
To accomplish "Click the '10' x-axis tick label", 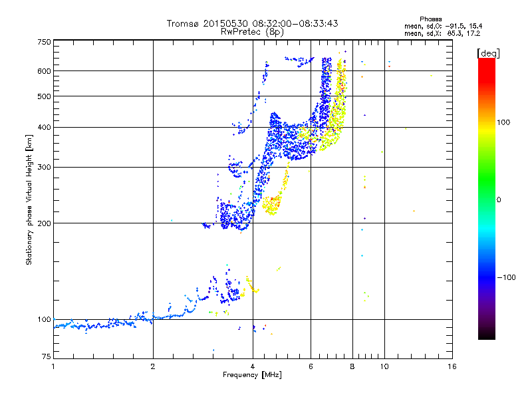I will coord(384,366).
